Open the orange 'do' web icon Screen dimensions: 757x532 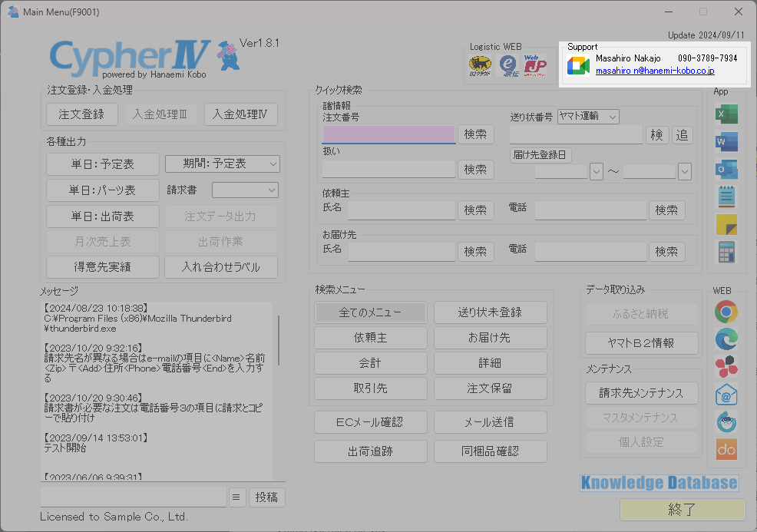coord(726,449)
